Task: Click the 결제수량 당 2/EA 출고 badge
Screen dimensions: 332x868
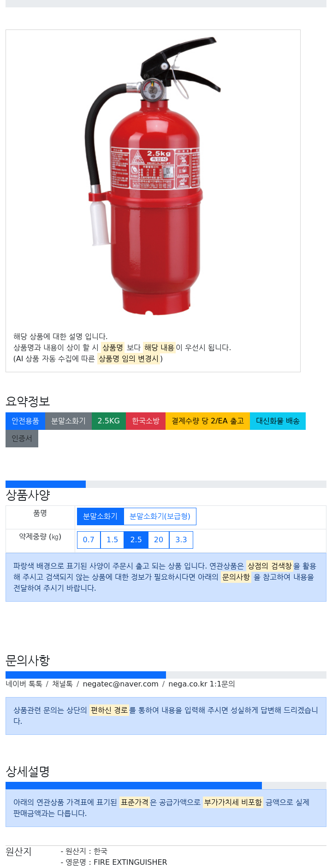Action: point(207,421)
